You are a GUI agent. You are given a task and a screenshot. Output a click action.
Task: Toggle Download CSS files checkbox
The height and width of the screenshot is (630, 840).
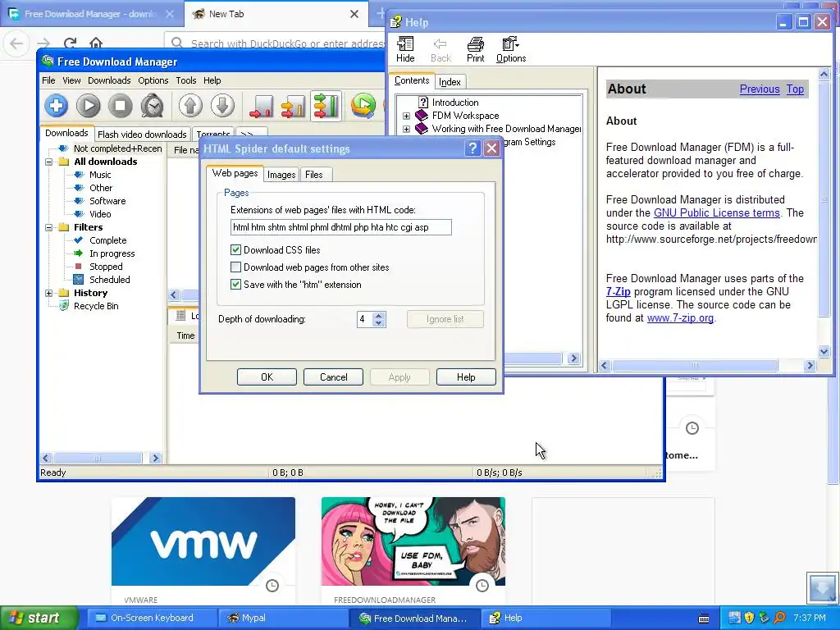click(235, 249)
